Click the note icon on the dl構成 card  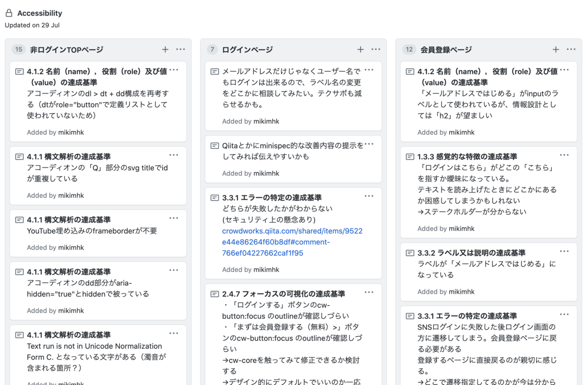tap(19, 71)
